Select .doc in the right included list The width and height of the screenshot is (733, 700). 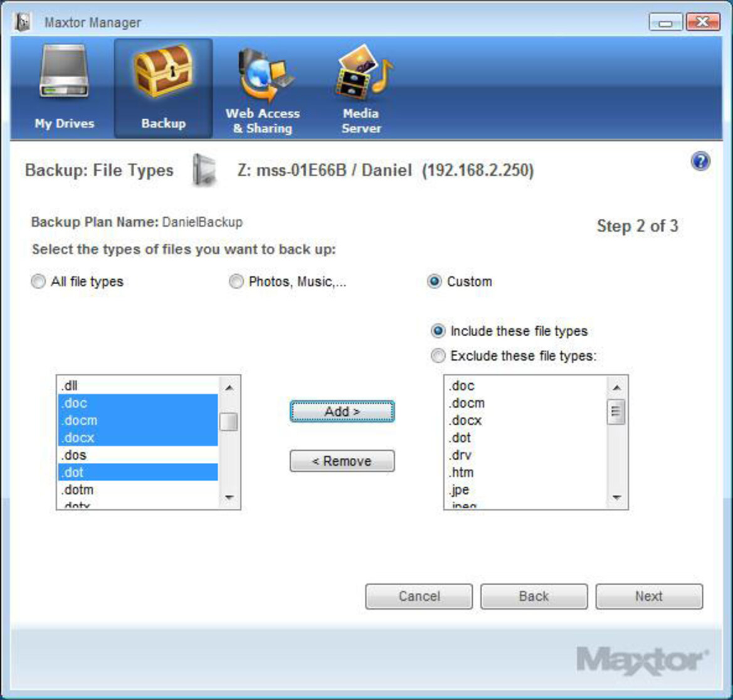click(x=525, y=386)
